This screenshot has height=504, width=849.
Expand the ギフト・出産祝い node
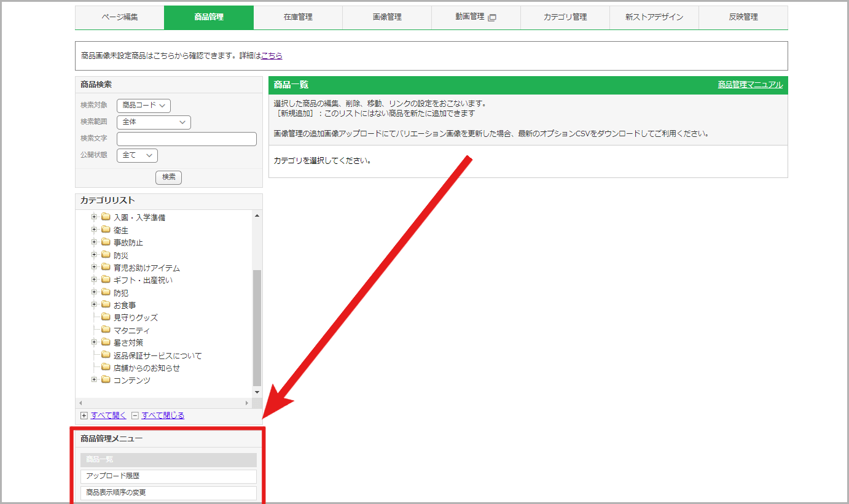click(95, 280)
